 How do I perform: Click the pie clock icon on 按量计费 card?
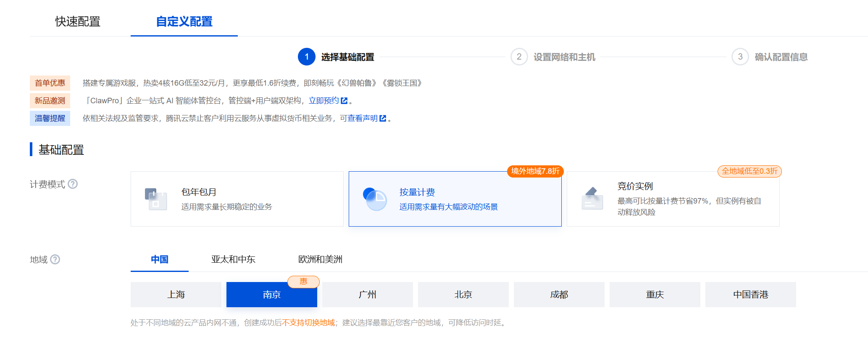click(x=374, y=199)
